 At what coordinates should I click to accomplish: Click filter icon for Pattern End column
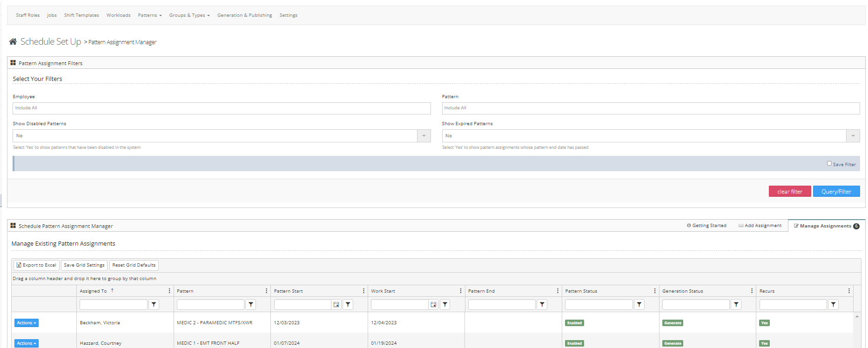pyautogui.click(x=542, y=304)
